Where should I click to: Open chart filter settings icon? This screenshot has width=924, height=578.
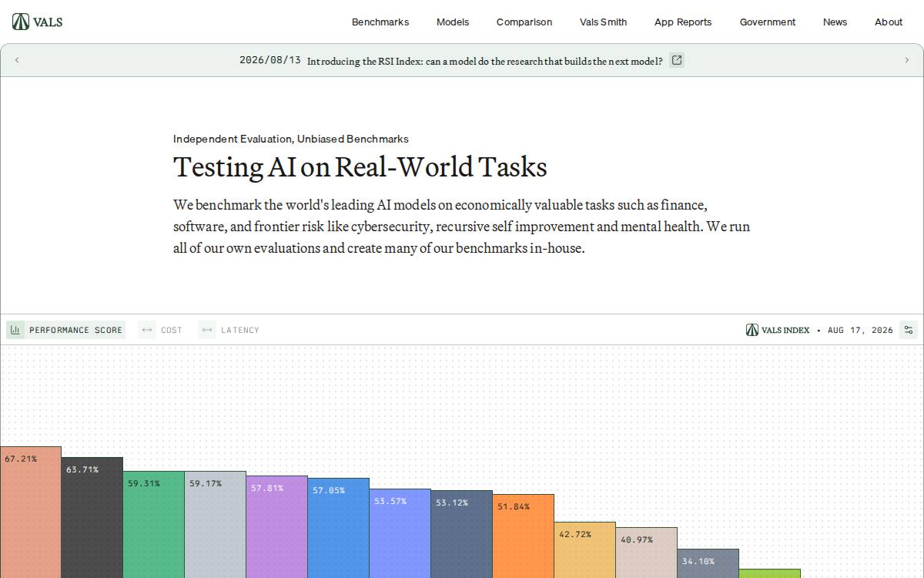point(909,330)
